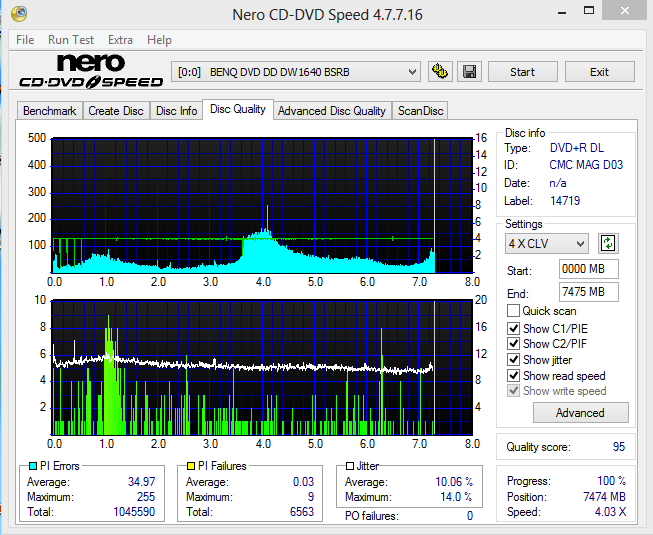Click the Jitter white color swatch
Screen dimensions: 653x535
[350, 466]
